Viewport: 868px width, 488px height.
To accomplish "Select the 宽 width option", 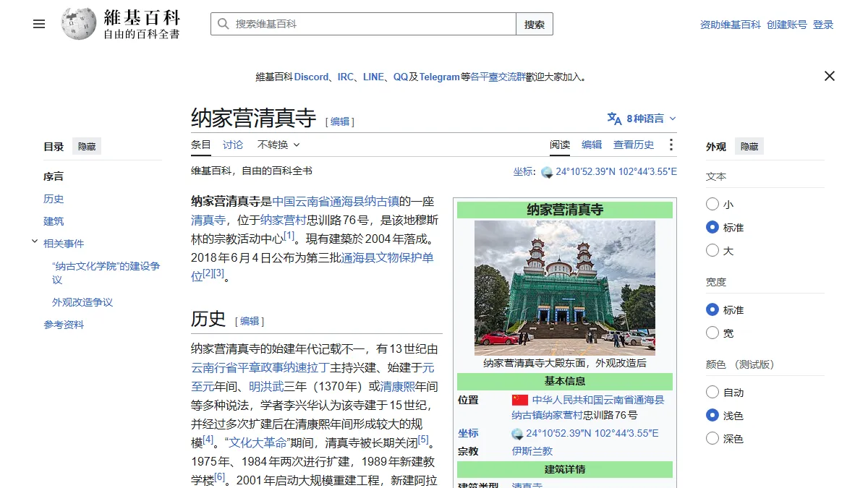I will 712,333.
